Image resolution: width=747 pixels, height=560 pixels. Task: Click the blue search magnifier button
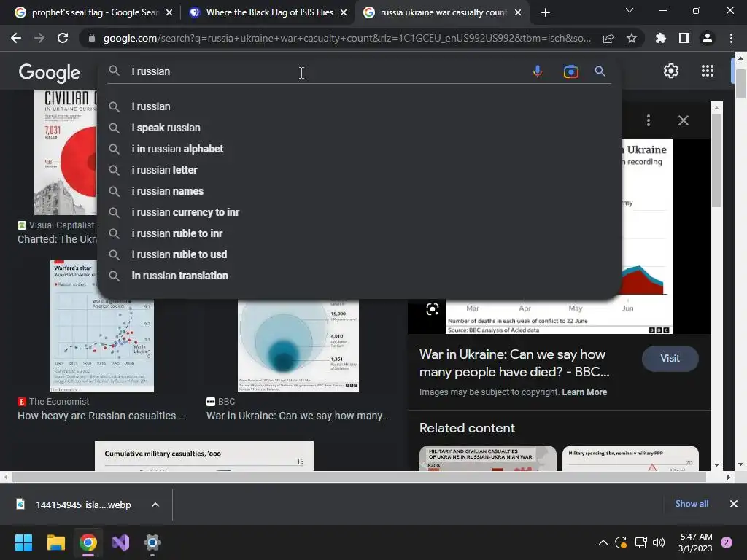coord(600,71)
